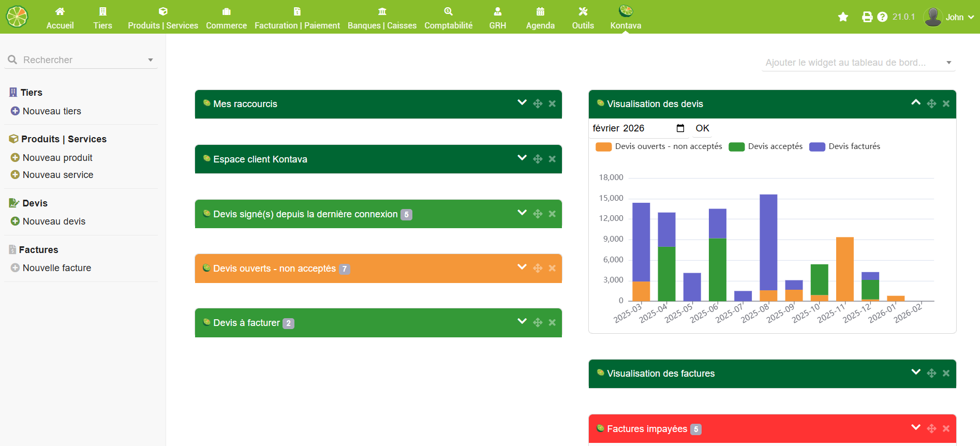
Task: Click the Dolibarr orange logo icon
Action: click(17, 17)
